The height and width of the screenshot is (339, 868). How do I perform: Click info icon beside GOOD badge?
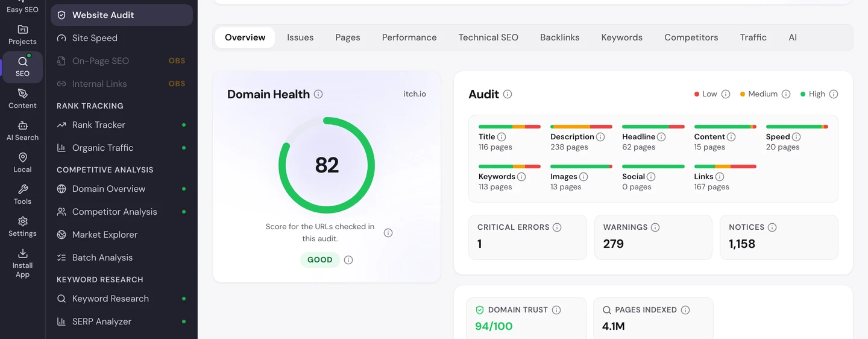pos(348,260)
